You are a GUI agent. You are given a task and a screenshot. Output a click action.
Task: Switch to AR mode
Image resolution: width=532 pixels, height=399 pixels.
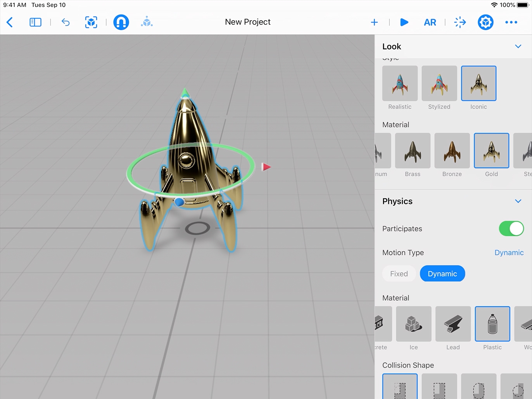(x=430, y=22)
